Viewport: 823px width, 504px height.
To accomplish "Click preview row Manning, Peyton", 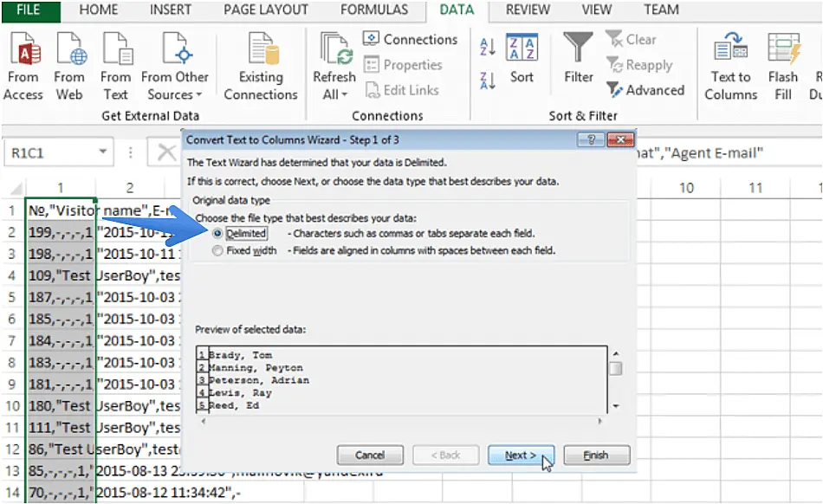I will click(x=256, y=368).
